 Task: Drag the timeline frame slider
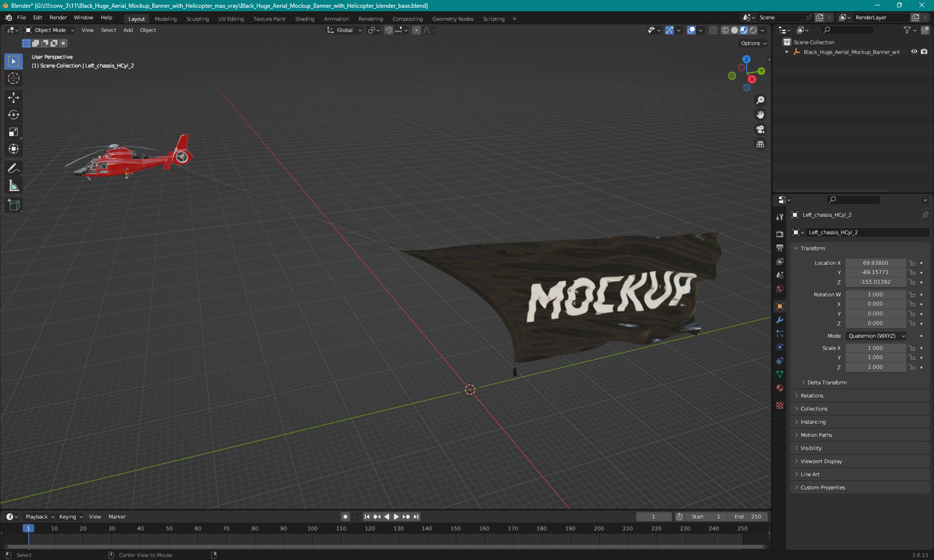pyautogui.click(x=28, y=528)
